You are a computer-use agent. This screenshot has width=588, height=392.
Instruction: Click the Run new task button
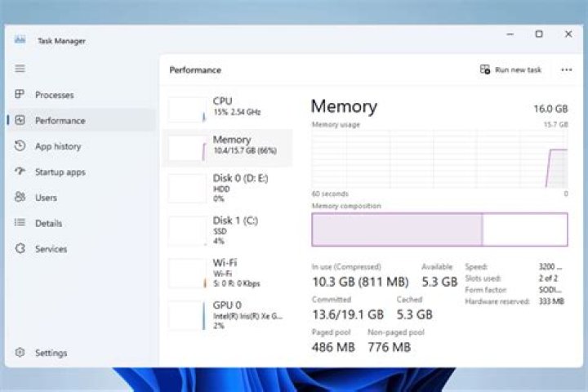tap(511, 70)
